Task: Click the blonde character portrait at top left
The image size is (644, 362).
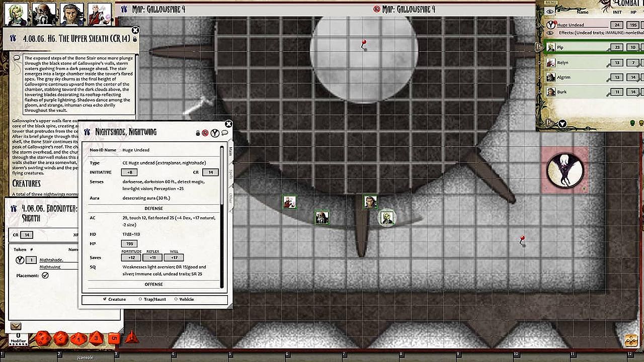Action: click(16, 14)
